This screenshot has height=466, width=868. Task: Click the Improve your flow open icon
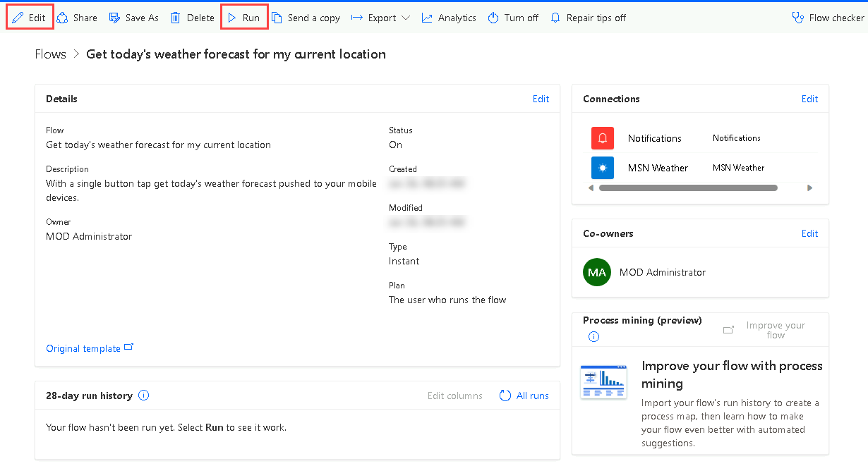coord(729,329)
